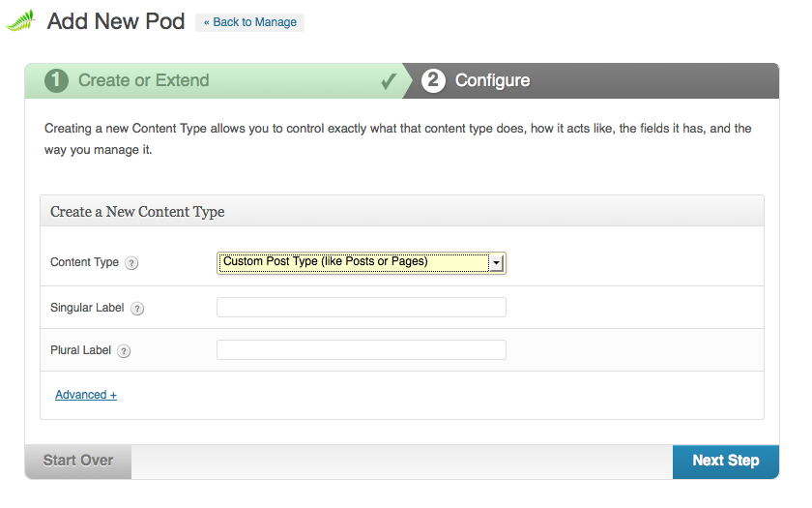Screen dimensions: 812x508
Task: Click the Start Over button
Action: 78,461
